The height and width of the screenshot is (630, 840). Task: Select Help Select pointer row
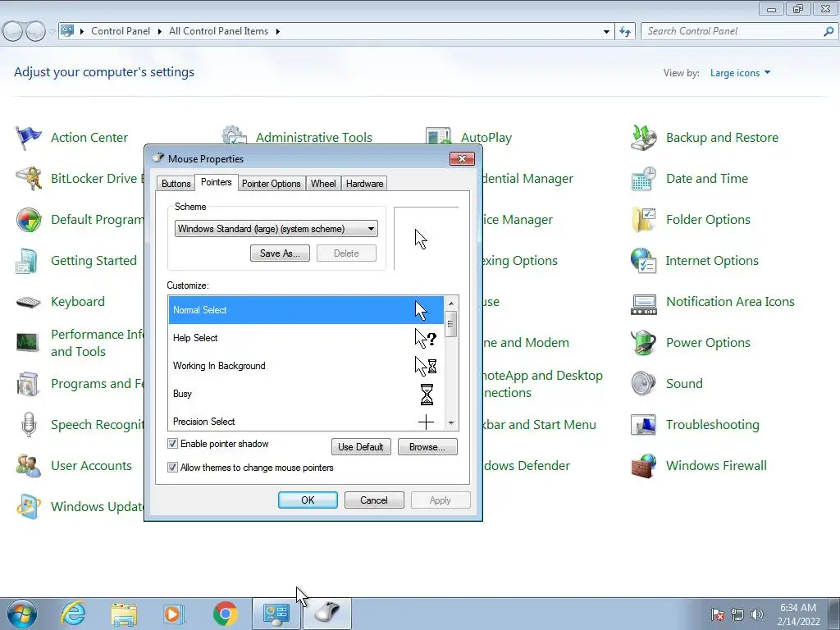(x=306, y=338)
